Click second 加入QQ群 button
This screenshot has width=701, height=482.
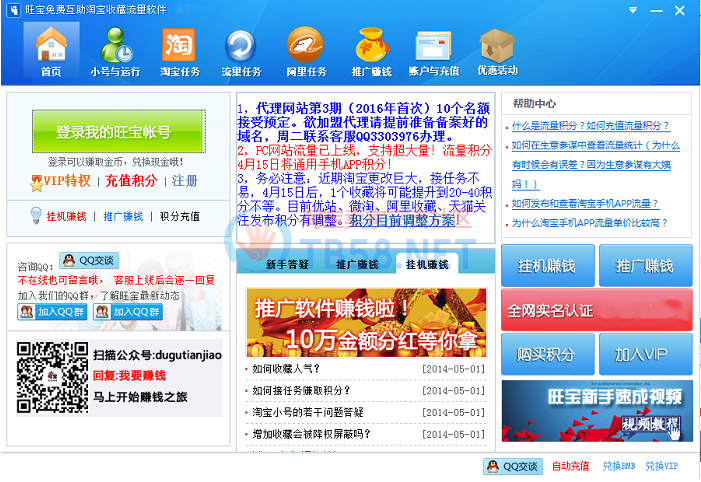point(128,312)
